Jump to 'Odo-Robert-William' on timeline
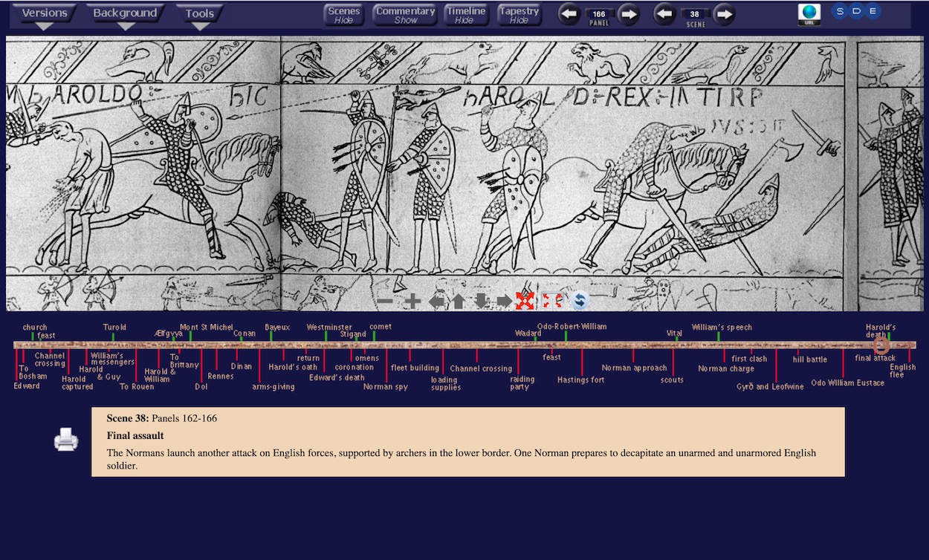 pos(572,327)
